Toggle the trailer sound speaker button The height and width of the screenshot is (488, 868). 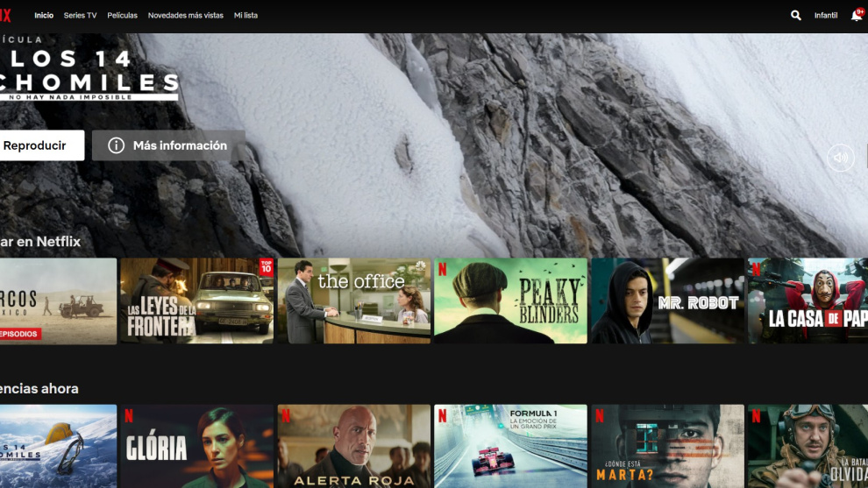840,158
